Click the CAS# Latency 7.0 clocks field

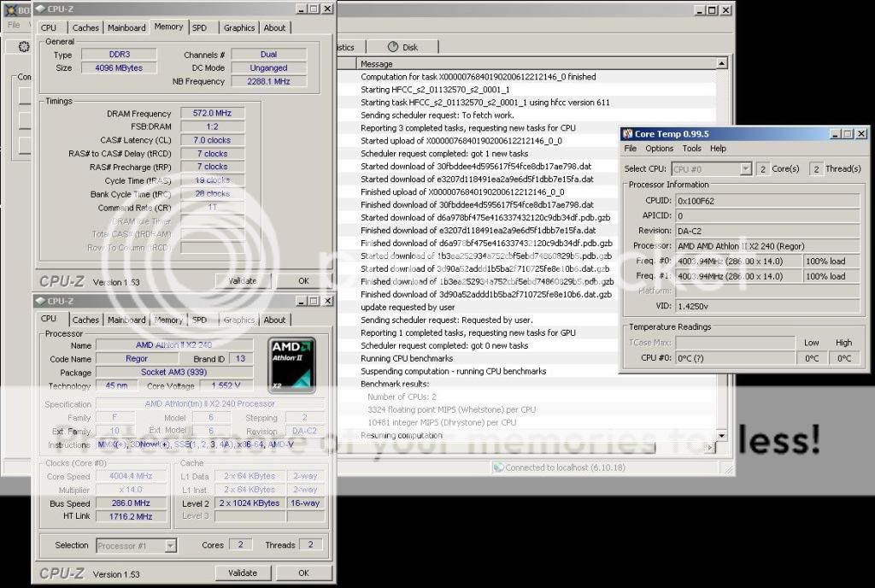pos(212,140)
